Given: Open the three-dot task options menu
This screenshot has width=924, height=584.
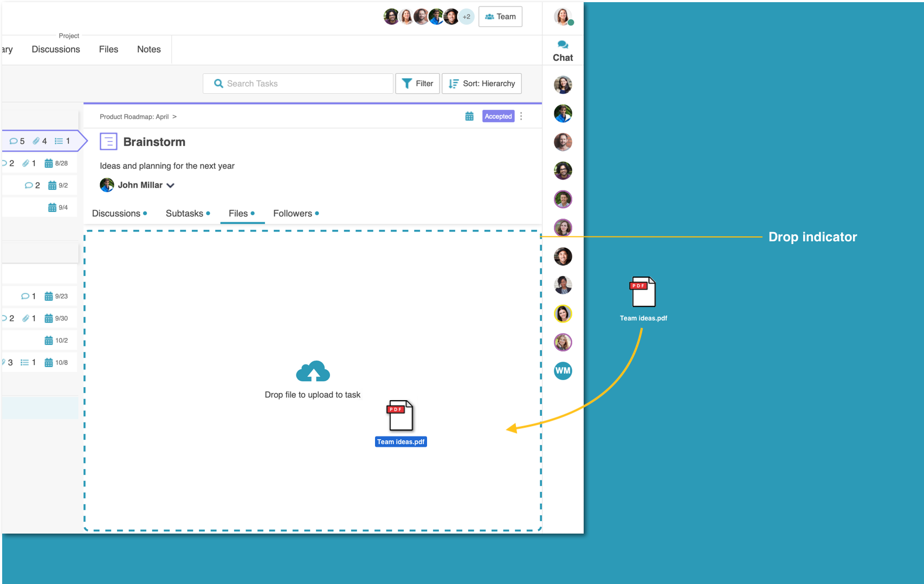Looking at the screenshot, I should [521, 117].
